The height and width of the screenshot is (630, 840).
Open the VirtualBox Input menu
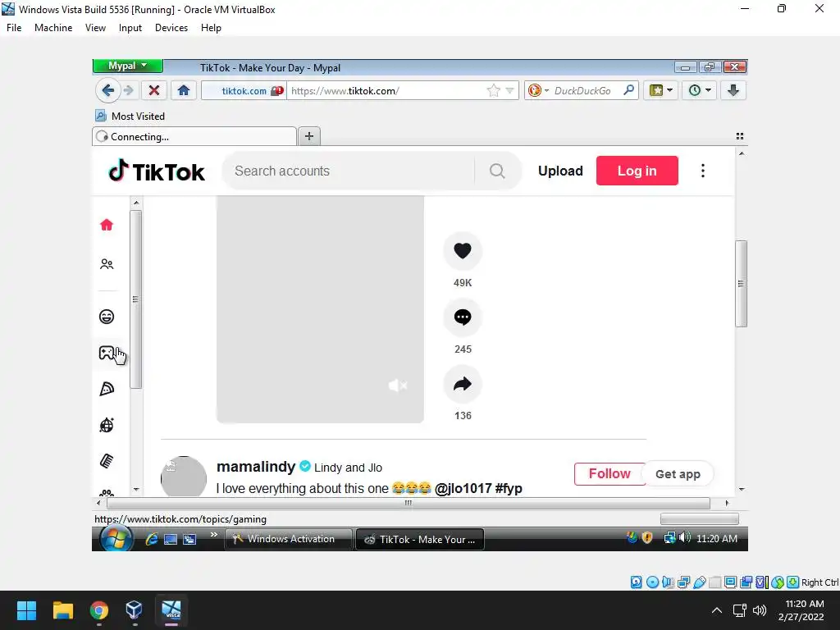130,28
